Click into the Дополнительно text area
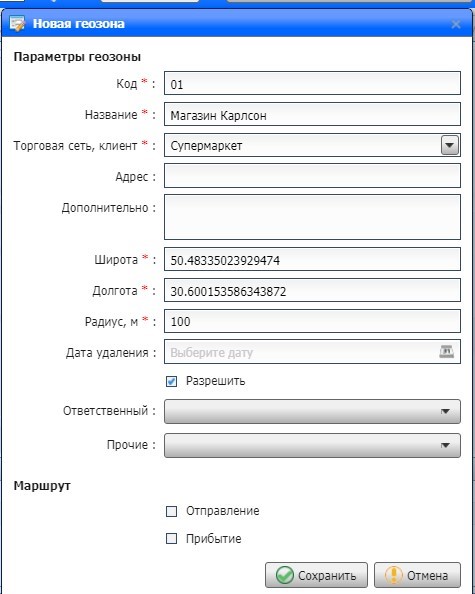Screen dimensions: 475x594 (x=312, y=217)
